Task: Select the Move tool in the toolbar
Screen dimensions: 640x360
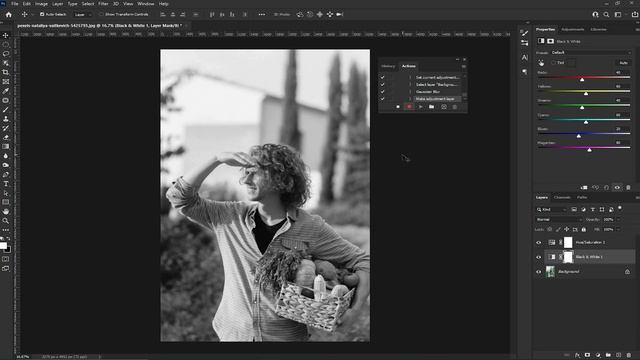Action: coord(6,36)
